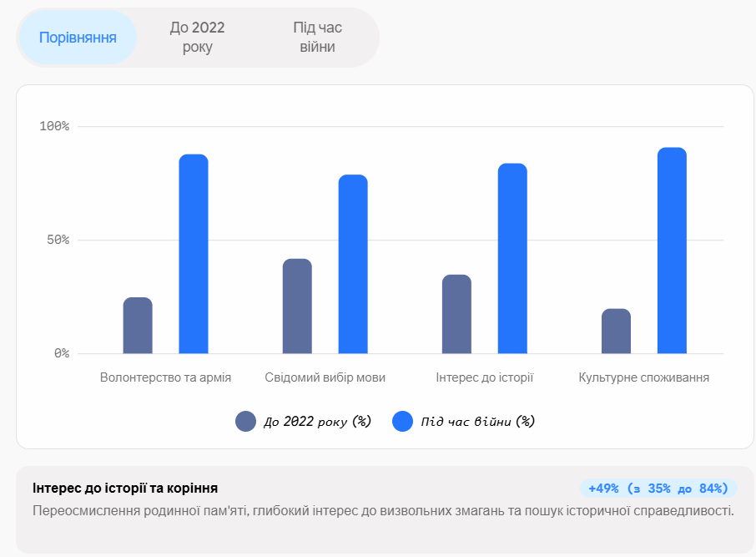Select the gray bar for Культурне споживання
This screenshot has width=756, height=557.
point(616,332)
